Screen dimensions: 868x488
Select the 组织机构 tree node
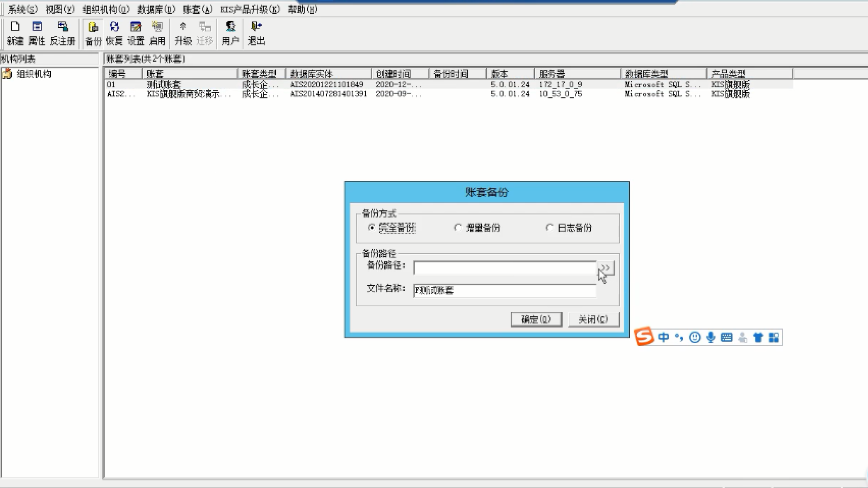pos(34,74)
